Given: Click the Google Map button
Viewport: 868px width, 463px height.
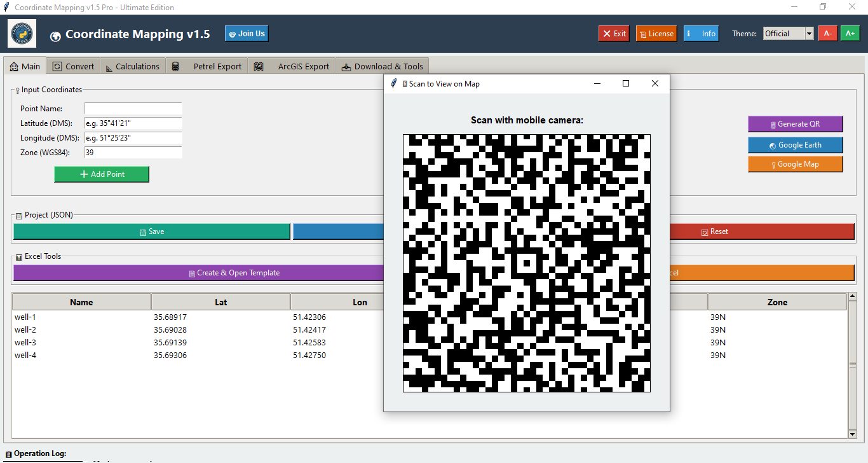Looking at the screenshot, I should 796,164.
